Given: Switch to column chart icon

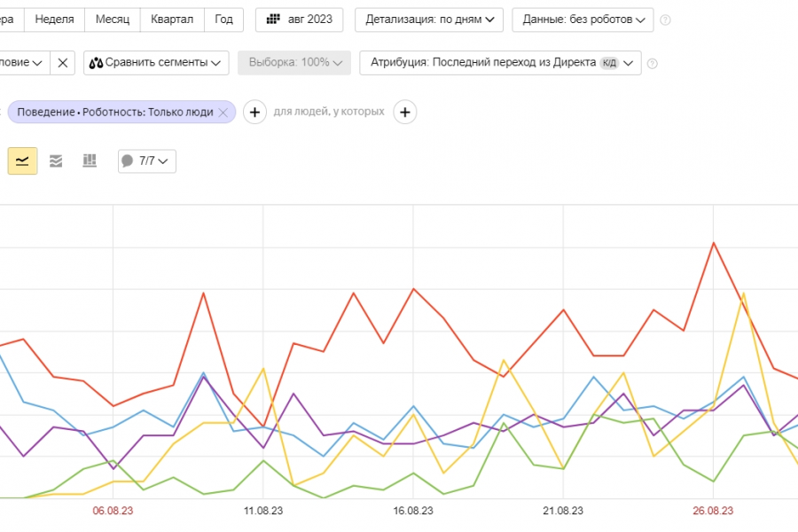Looking at the screenshot, I should tap(90, 160).
